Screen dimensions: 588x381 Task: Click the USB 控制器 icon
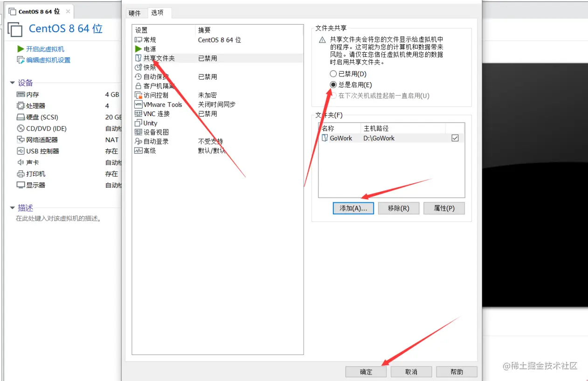point(21,151)
